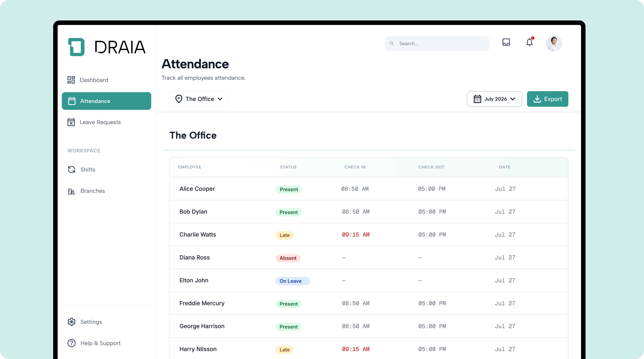The image size is (644, 359).
Task: Open the notifications bell
Action: point(530,42)
